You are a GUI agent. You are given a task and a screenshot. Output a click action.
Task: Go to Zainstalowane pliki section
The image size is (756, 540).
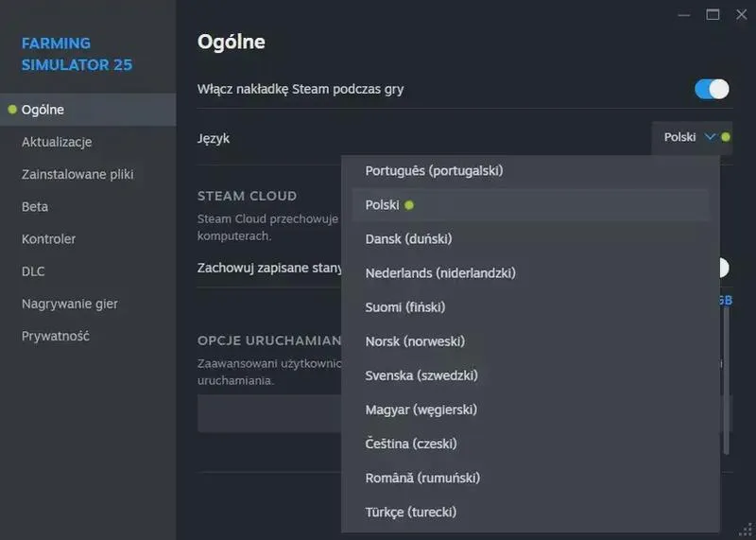click(88, 175)
